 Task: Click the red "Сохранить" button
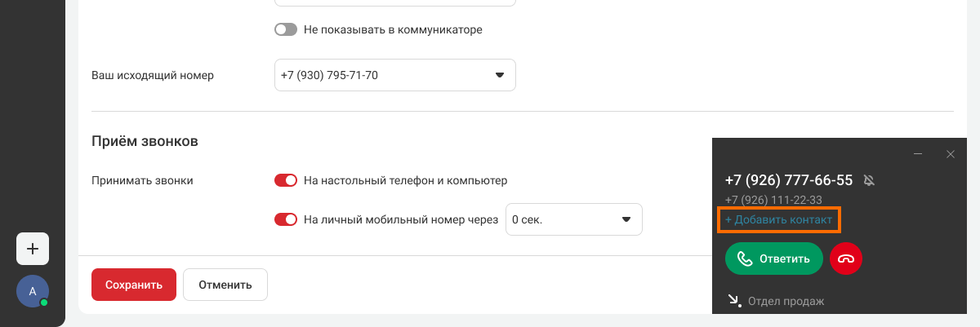coord(134,285)
